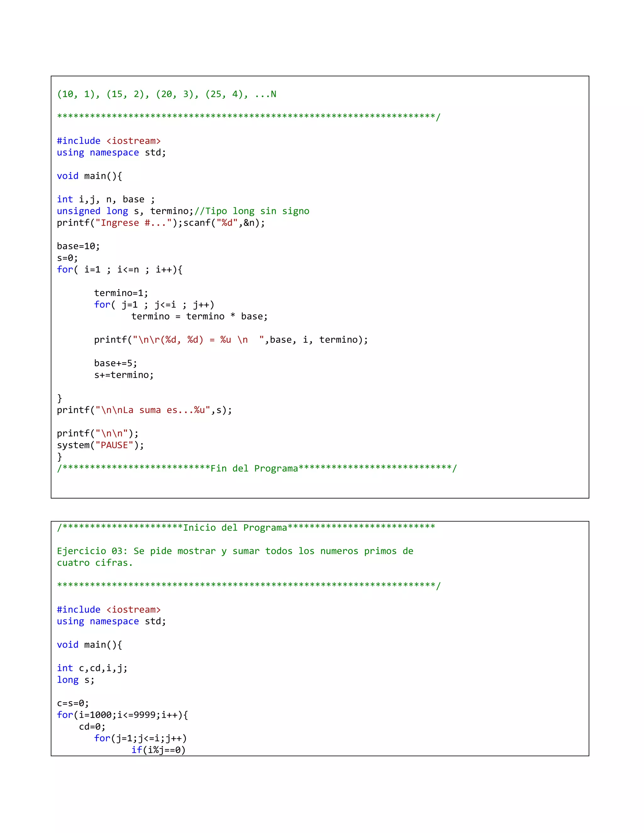Click the "Ejercicio 03: Se pide mostrar y sumar" line

tap(235, 551)
